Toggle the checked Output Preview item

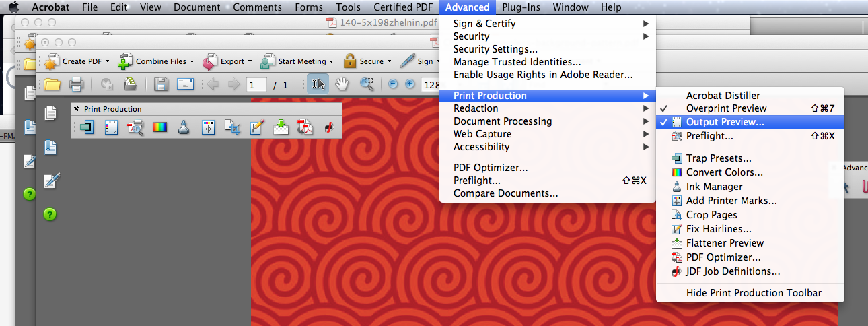725,123
